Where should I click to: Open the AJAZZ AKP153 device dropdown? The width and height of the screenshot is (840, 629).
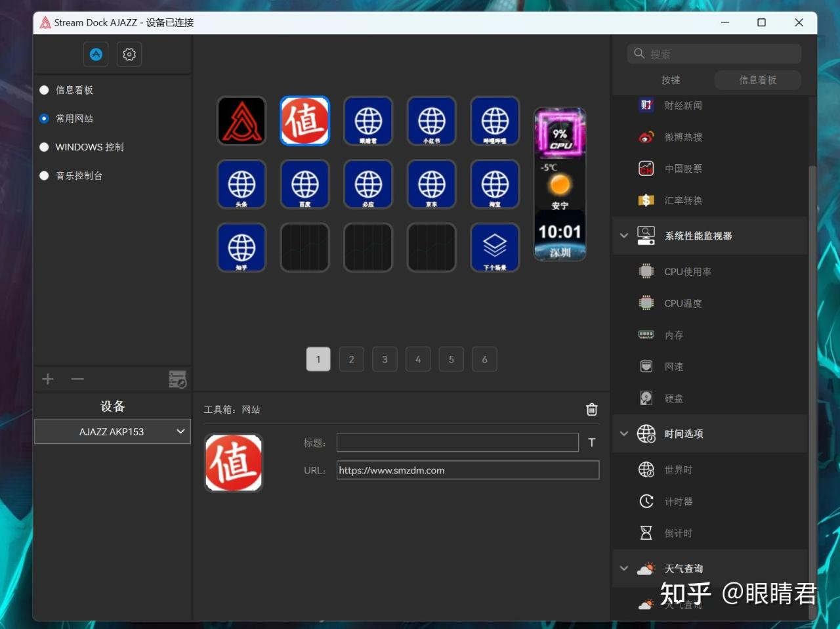(112, 431)
